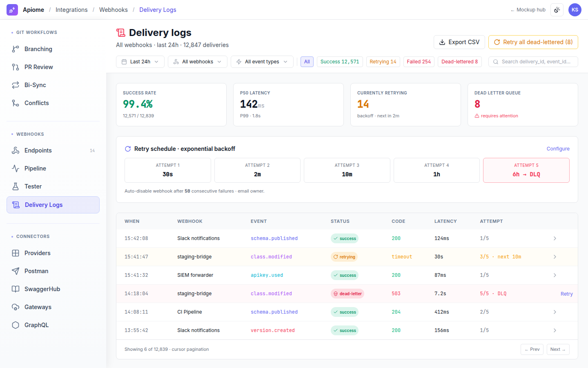Image resolution: width=588 pixels, height=368 pixels.
Task: Click the retry schedule refresh icon
Action: 128,149
